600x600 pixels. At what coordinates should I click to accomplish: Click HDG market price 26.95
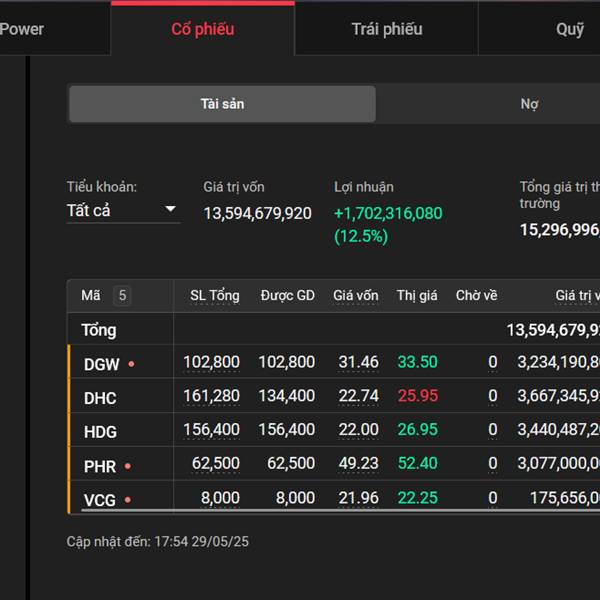coord(417,429)
